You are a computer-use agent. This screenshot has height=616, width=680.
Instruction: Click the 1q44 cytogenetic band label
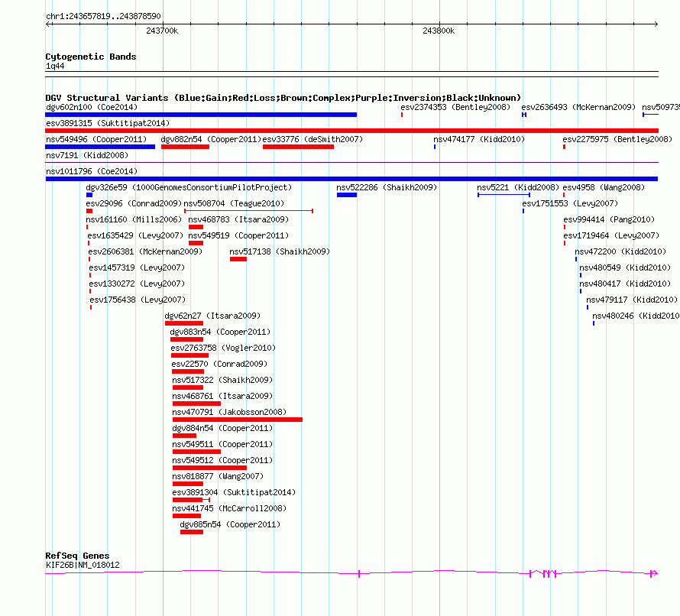tap(55, 66)
